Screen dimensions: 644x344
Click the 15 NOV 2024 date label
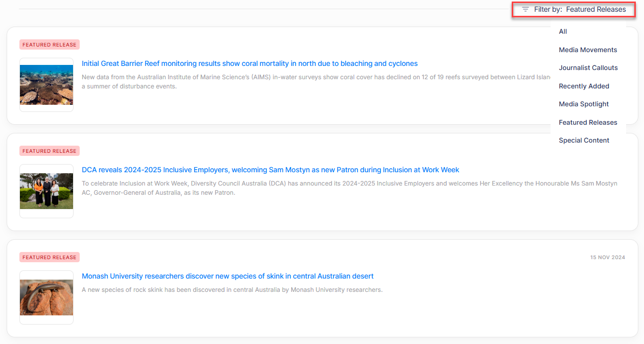607,258
